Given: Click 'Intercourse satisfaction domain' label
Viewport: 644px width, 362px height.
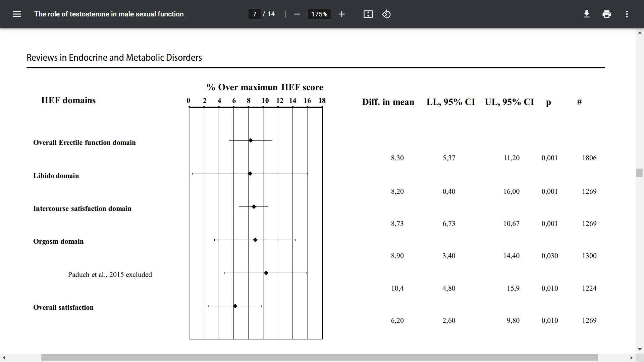Looking at the screenshot, I should [x=82, y=208].
